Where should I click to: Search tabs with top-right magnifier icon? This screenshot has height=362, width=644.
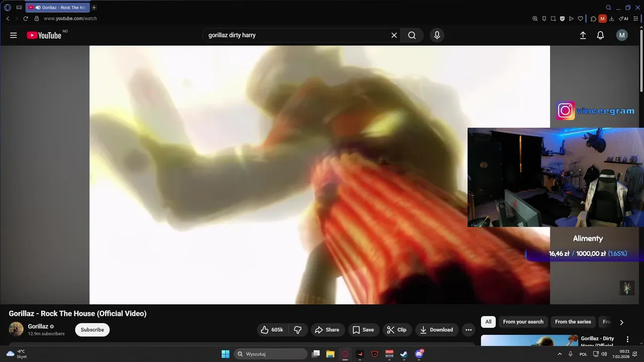[608, 8]
